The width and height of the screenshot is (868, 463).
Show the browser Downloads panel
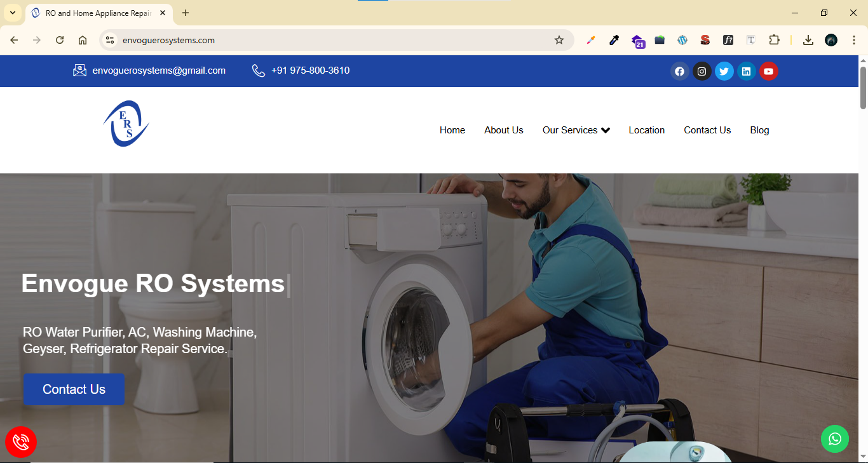click(808, 40)
